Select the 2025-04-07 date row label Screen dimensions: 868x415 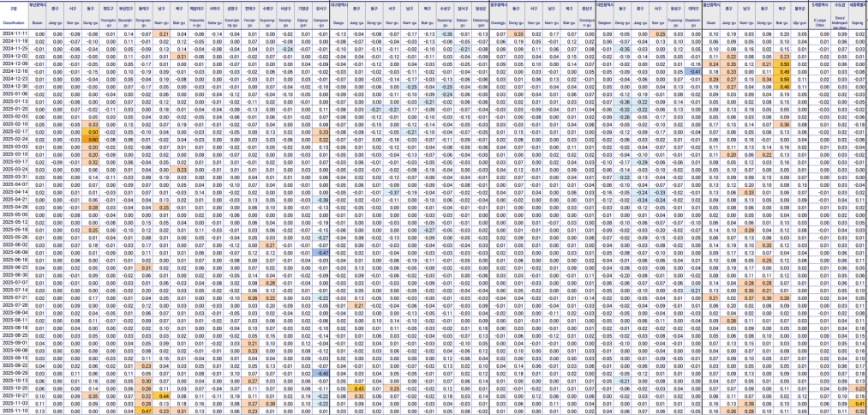click(15, 184)
